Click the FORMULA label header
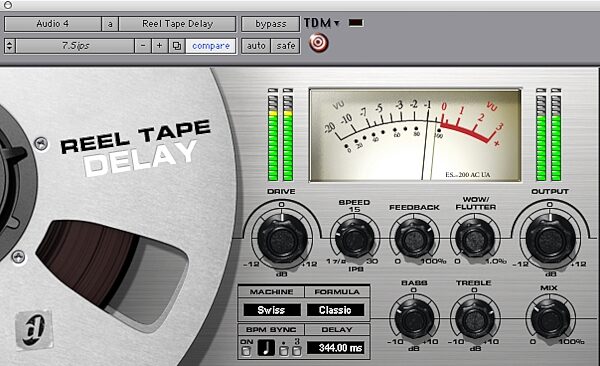Viewport: 600px width, 366px height. 337,292
